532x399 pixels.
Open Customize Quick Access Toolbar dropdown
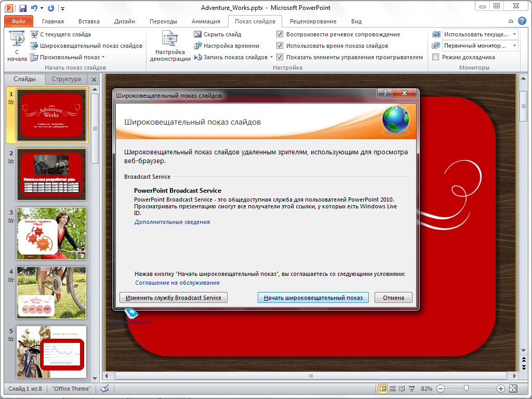click(x=62, y=8)
